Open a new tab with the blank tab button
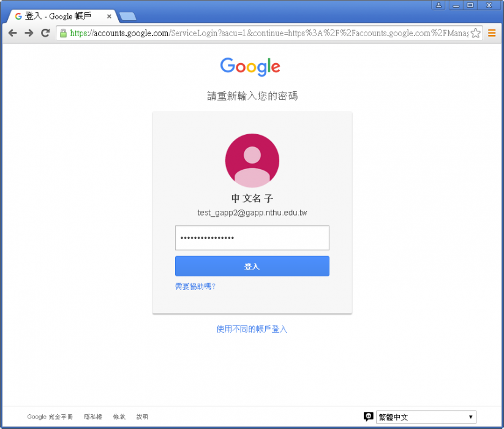The height and width of the screenshot is (429, 504). [x=127, y=17]
